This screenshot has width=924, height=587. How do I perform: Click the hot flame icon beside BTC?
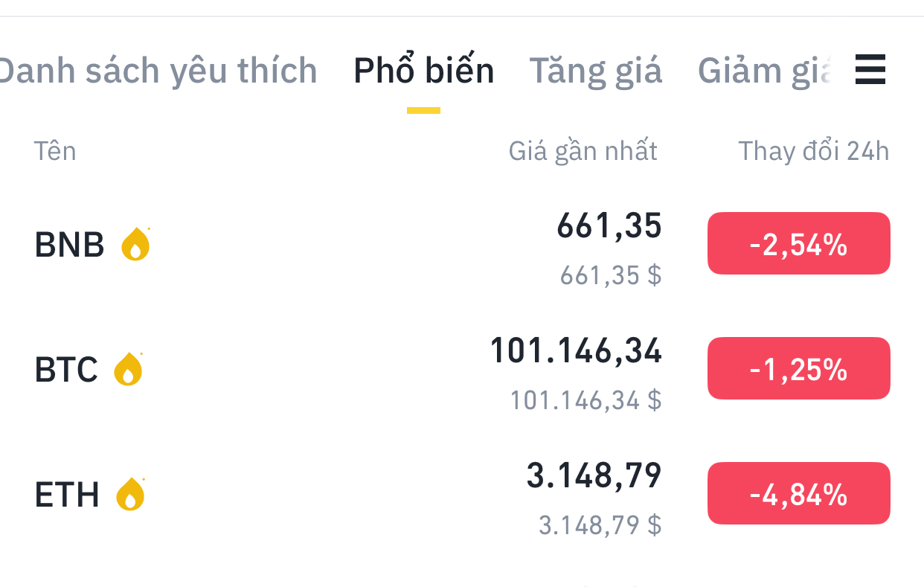(128, 369)
